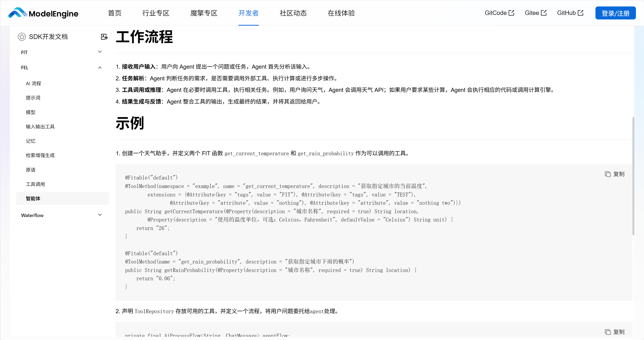Open the 提示词 documentation page

[x=33, y=98]
